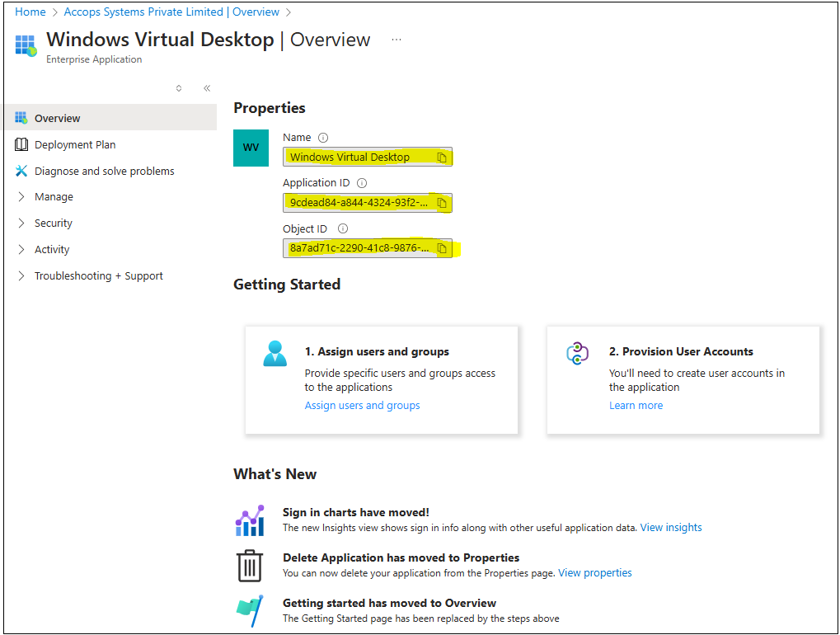This screenshot has width=840, height=635.
Task: Click Learn more under Provision User Accounts
Action: pyautogui.click(x=636, y=406)
